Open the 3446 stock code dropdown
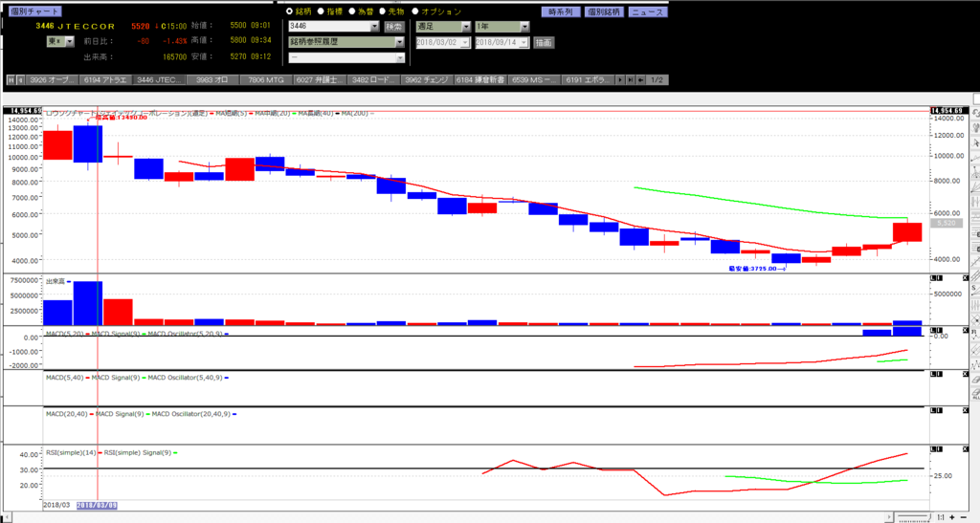The width and height of the screenshot is (980, 523). pos(374,26)
